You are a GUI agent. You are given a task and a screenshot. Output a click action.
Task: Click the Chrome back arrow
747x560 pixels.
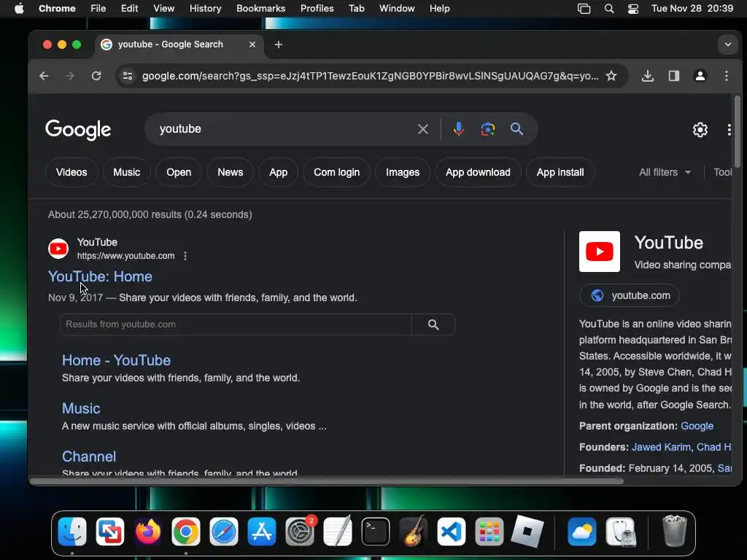44,76
